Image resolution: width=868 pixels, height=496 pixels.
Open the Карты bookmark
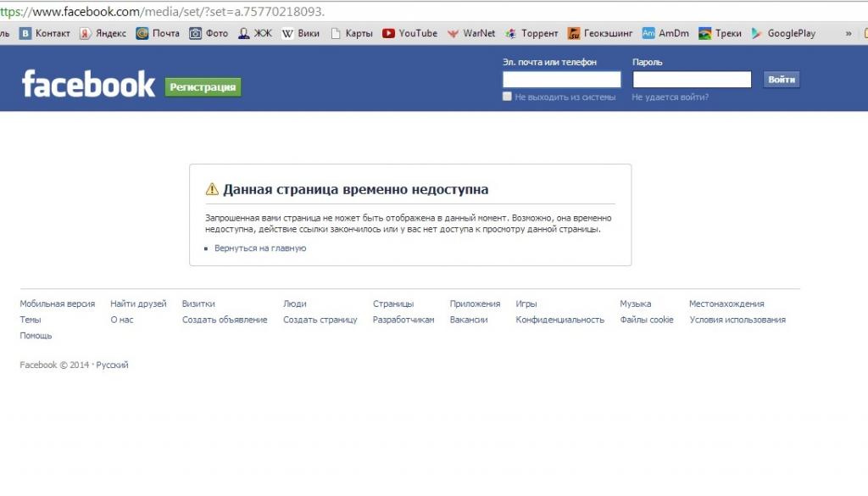[x=352, y=34]
